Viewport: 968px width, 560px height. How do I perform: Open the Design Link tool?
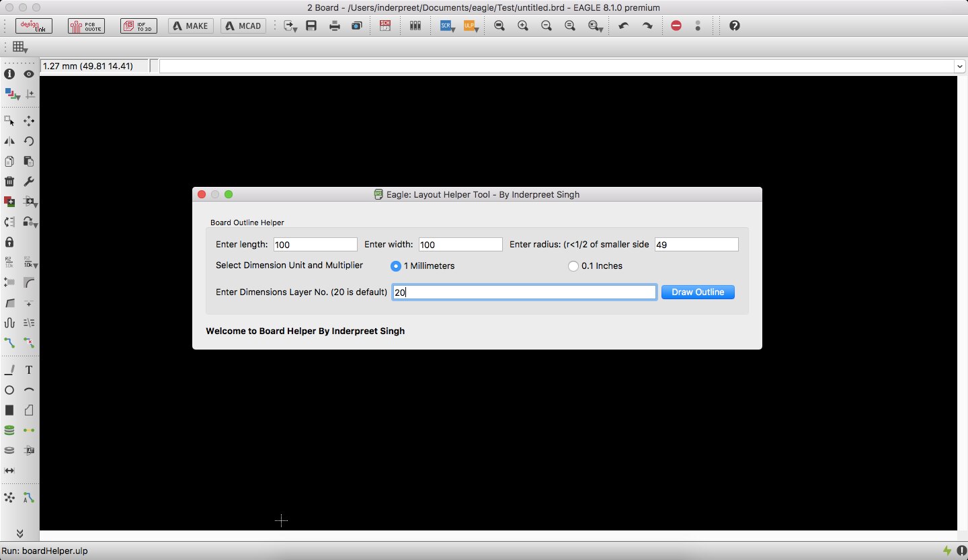click(34, 26)
